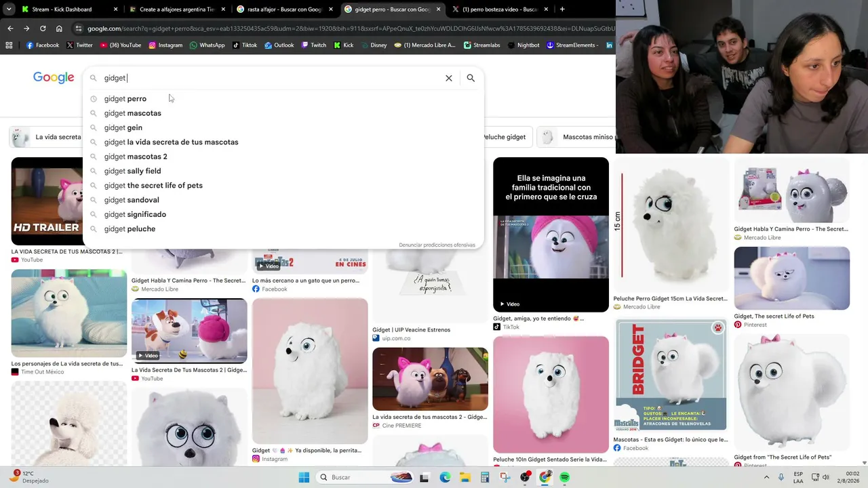The width and height of the screenshot is (868, 488).
Task: Open the Nightbot bookmark
Action: point(523,45)
